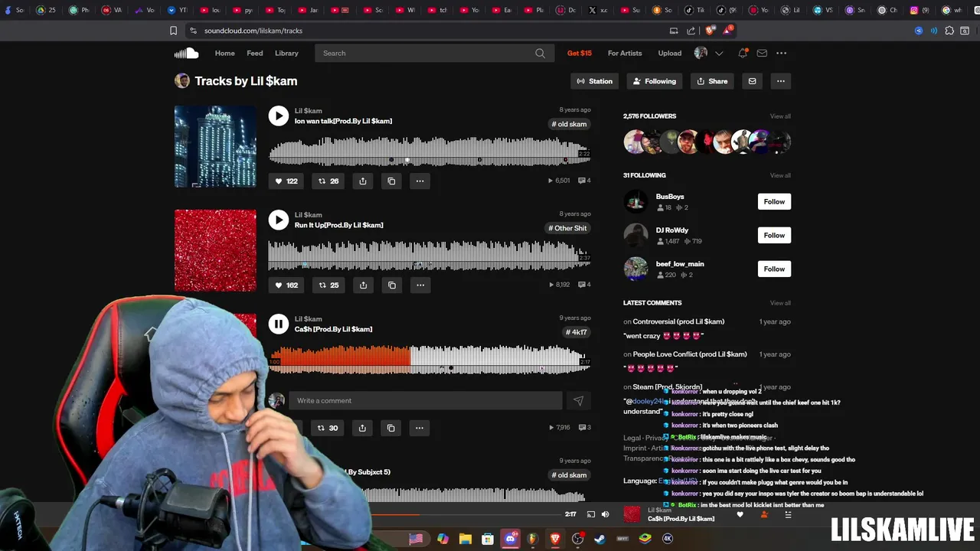
Task: Play the track Run It Up
Action: pyautogui.click(x=279, y=220)
